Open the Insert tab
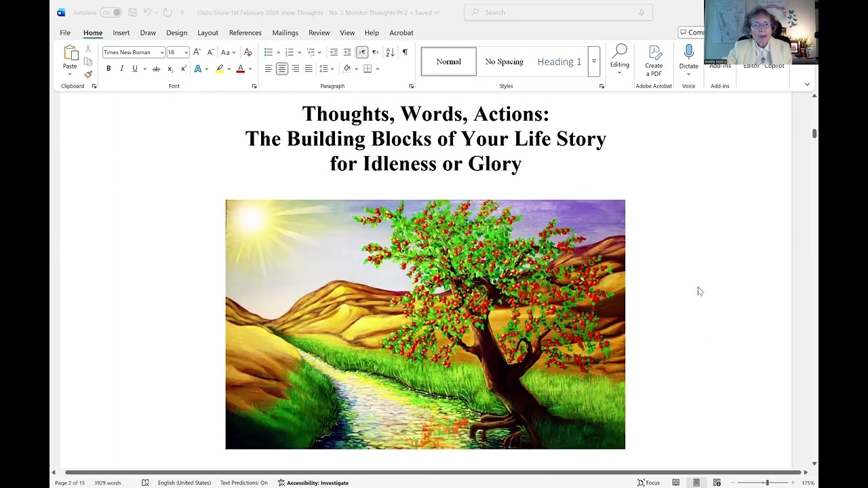The height and width of the screenshot is (488, 868). point(121,33)
